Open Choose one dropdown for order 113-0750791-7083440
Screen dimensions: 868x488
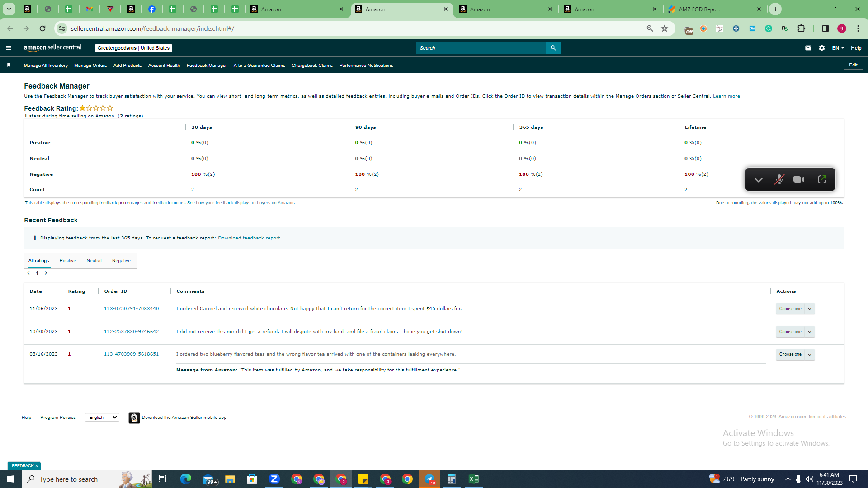(795, 309)
